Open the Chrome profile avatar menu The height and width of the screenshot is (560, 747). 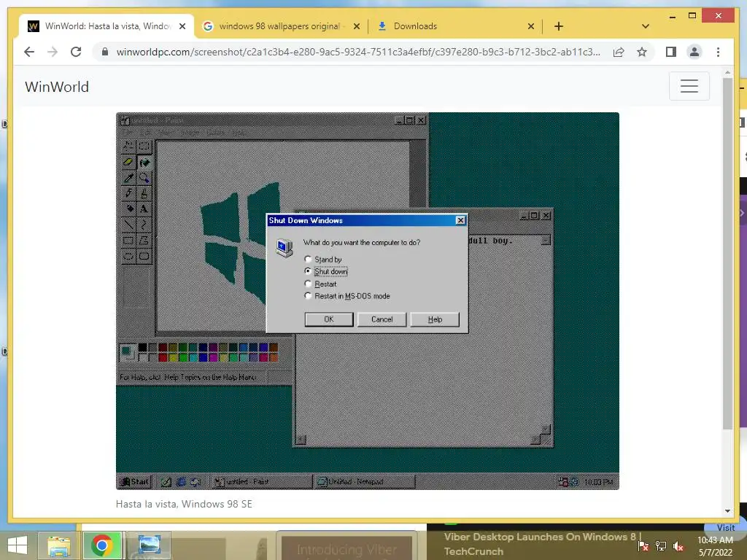(x=694, y=52)
